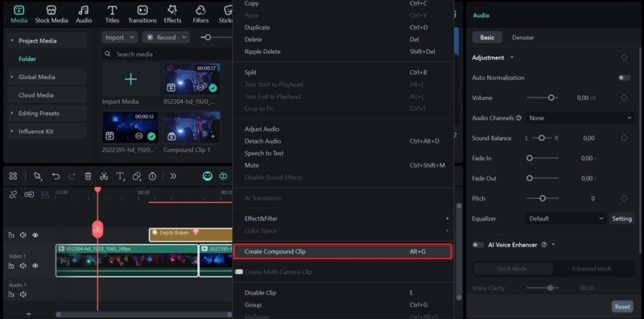The image size is (644, 319).
Task: Open the Stock Media library
Action: [52, 14]
